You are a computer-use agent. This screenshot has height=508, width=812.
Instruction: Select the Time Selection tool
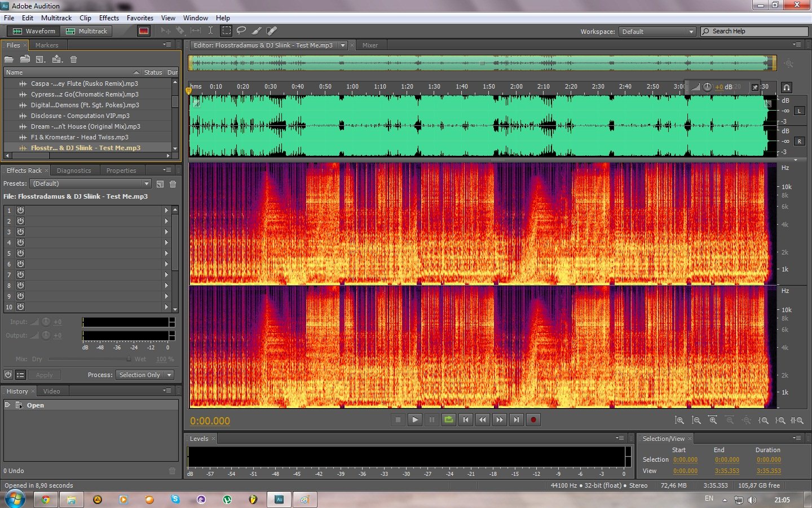(x=210, y=30)
